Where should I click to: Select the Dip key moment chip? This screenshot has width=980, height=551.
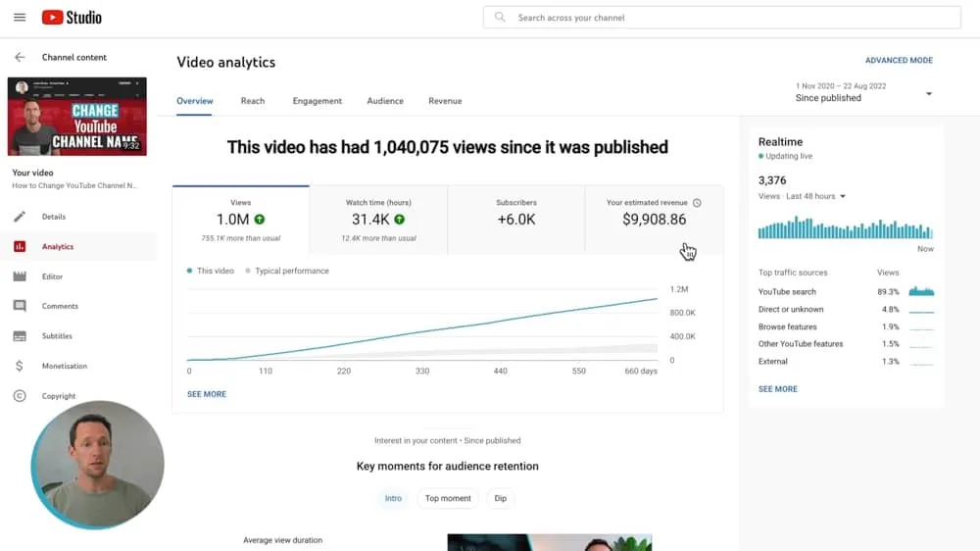[500, 498]
